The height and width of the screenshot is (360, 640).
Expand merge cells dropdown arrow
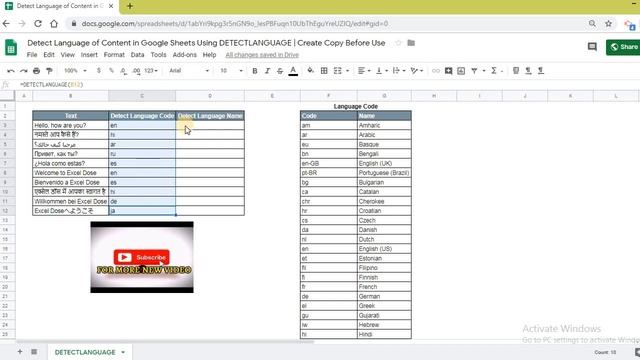coord(347,71)
